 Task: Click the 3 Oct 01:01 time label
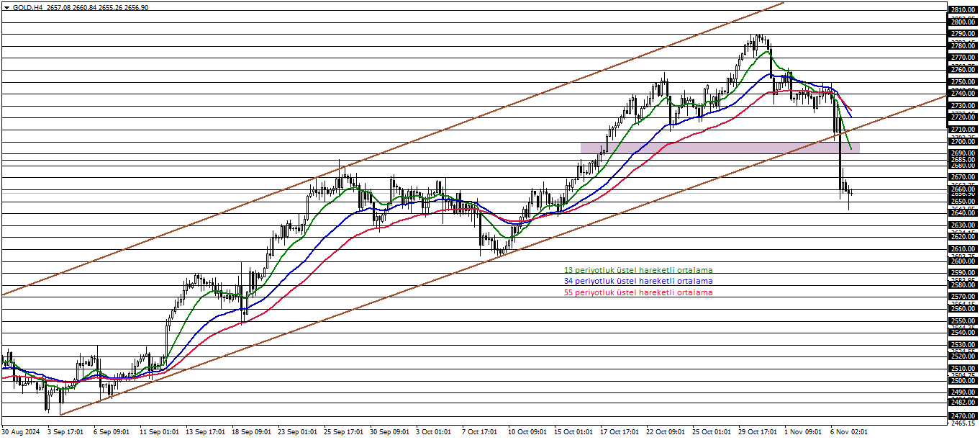click(433, 432)
